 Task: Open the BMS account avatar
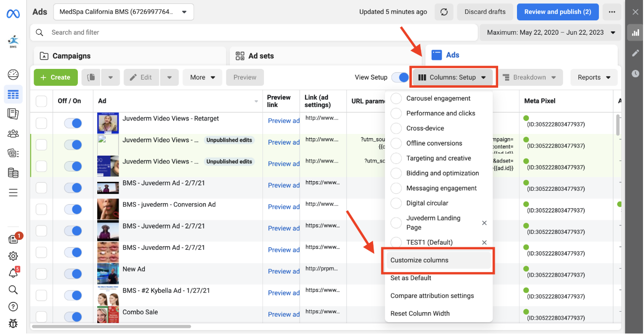13,41
